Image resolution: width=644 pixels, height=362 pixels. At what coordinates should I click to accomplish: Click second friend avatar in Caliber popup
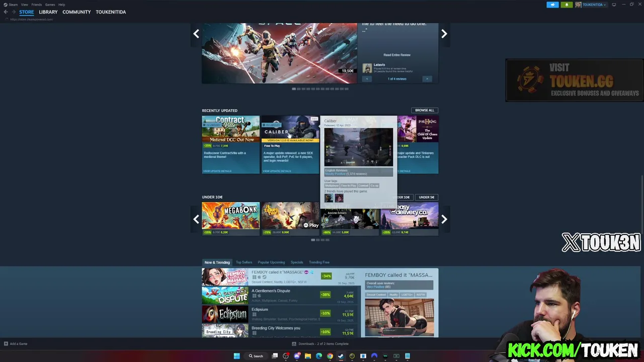click(339, 198)
